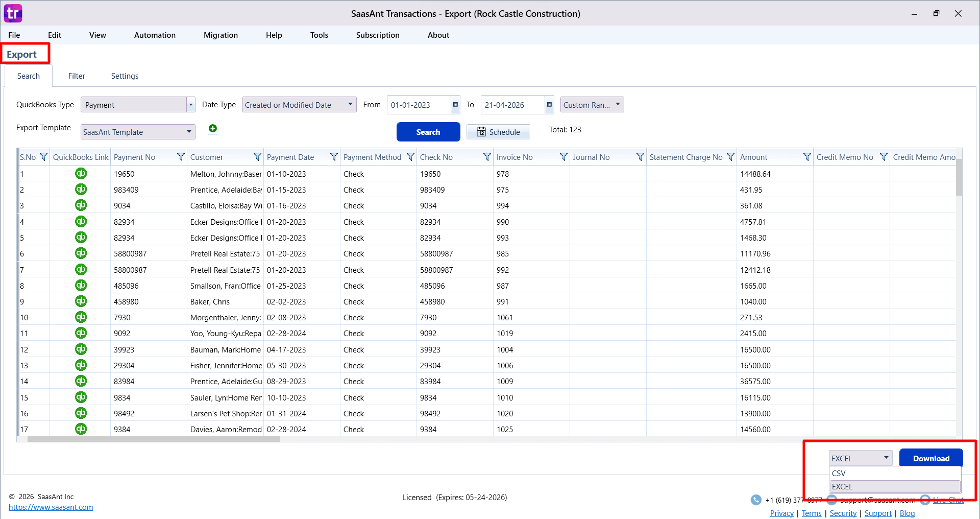Open the About menu

[438, 35]
